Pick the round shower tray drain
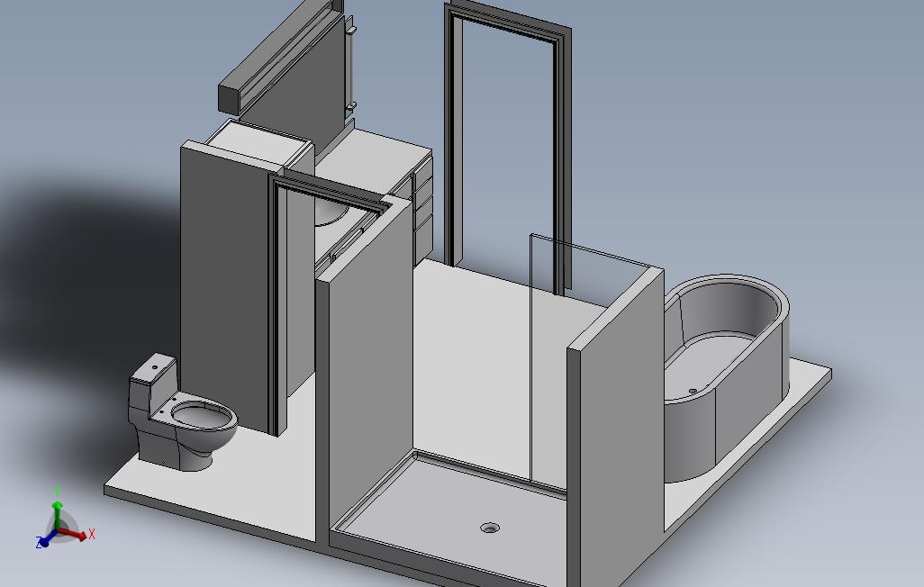924x587 pixels. (x=490, y=528)
